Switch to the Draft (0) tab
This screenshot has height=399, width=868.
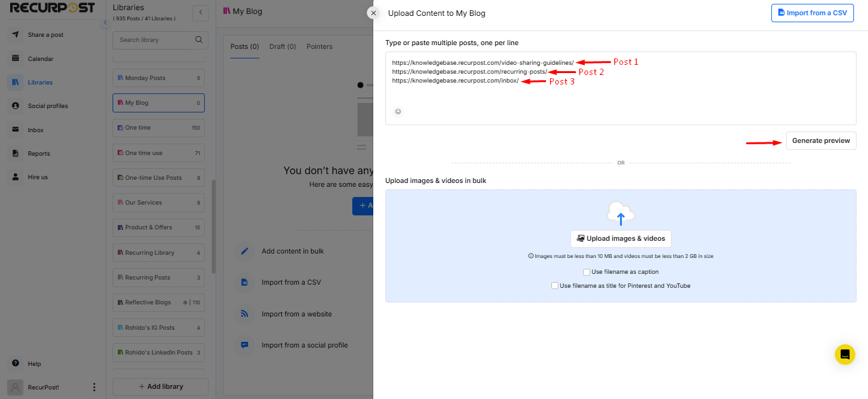click(x=282, y=46)
